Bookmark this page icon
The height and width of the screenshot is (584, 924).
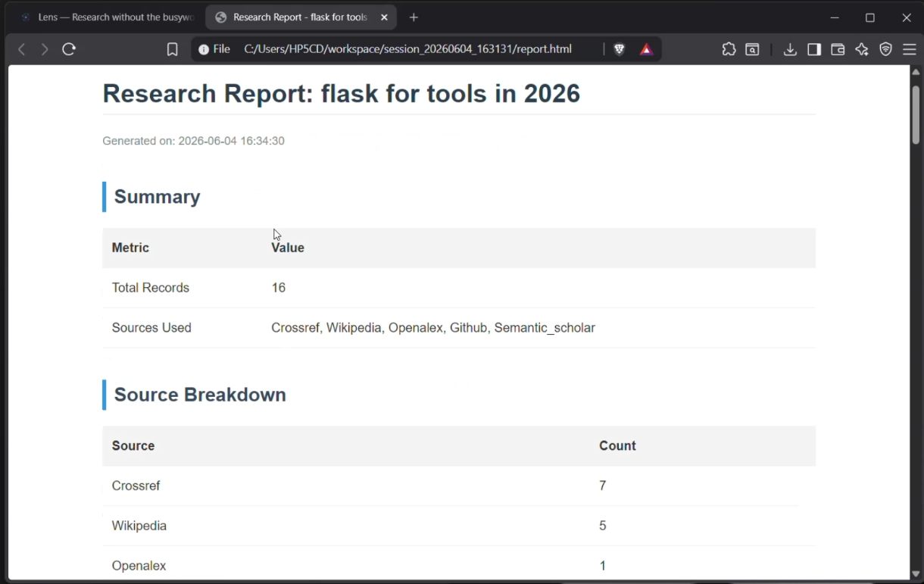tap(173, 49)
